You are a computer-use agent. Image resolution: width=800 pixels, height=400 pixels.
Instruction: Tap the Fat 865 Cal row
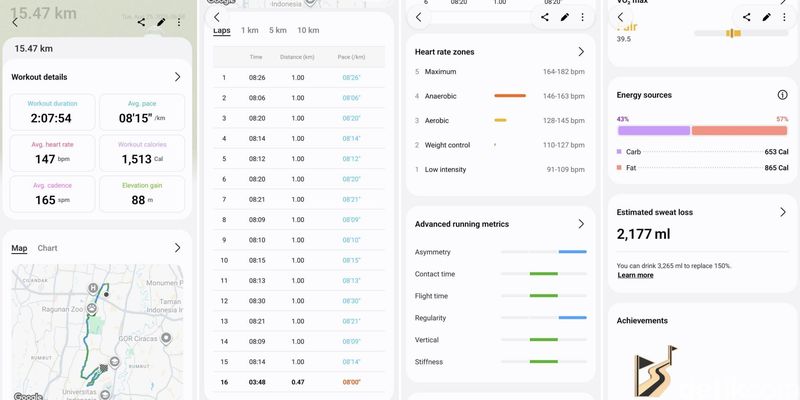pyautogui.click(x=703, y=167)
